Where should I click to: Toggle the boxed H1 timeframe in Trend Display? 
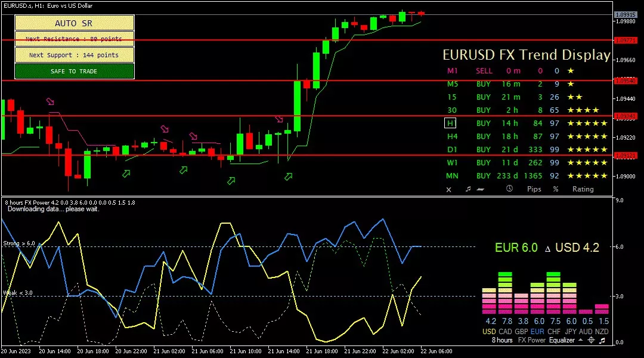coord(450,123)
